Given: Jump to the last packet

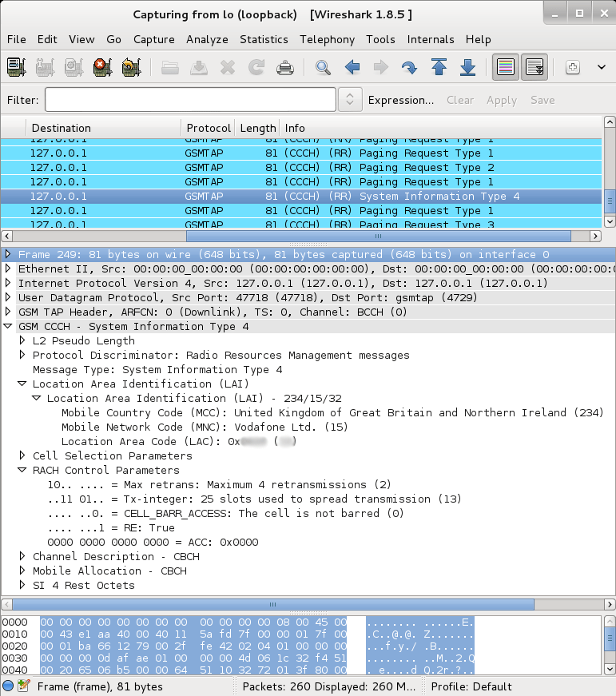Looking at the screenshot, I should pyautogui.click(x=467, y=67).
